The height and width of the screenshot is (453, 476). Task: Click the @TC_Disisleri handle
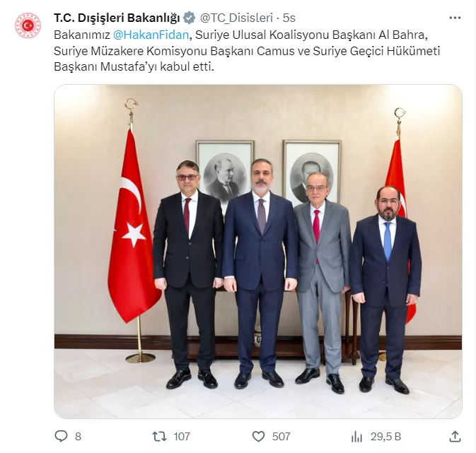pyautogui.click(x=236, y=18)
